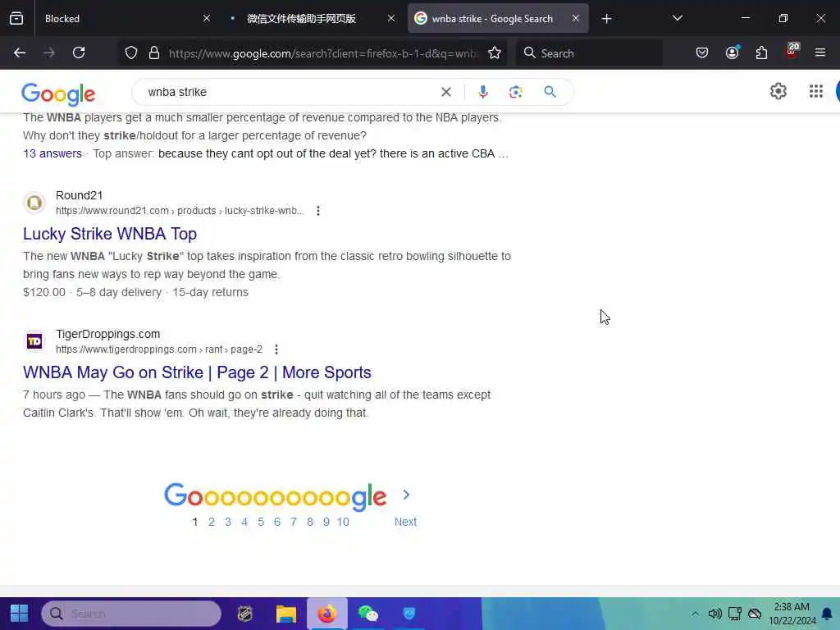This screenshot has height=630, width=840.
Task: Go to results page 3
Action: point(228,522)
